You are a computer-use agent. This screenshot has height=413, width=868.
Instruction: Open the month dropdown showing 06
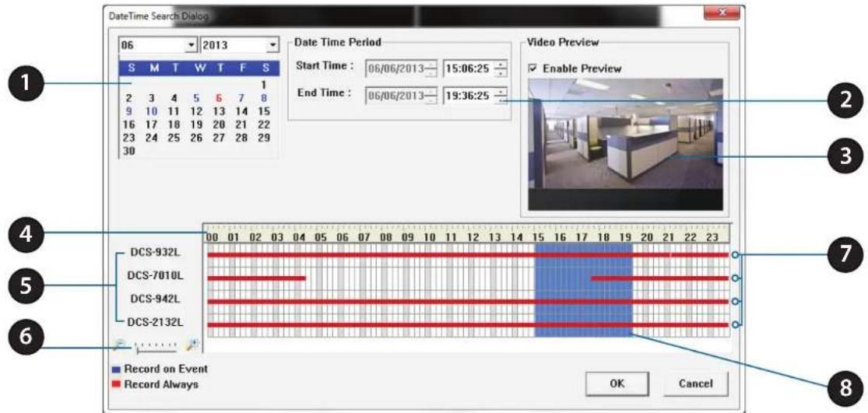tap(158, 45)
